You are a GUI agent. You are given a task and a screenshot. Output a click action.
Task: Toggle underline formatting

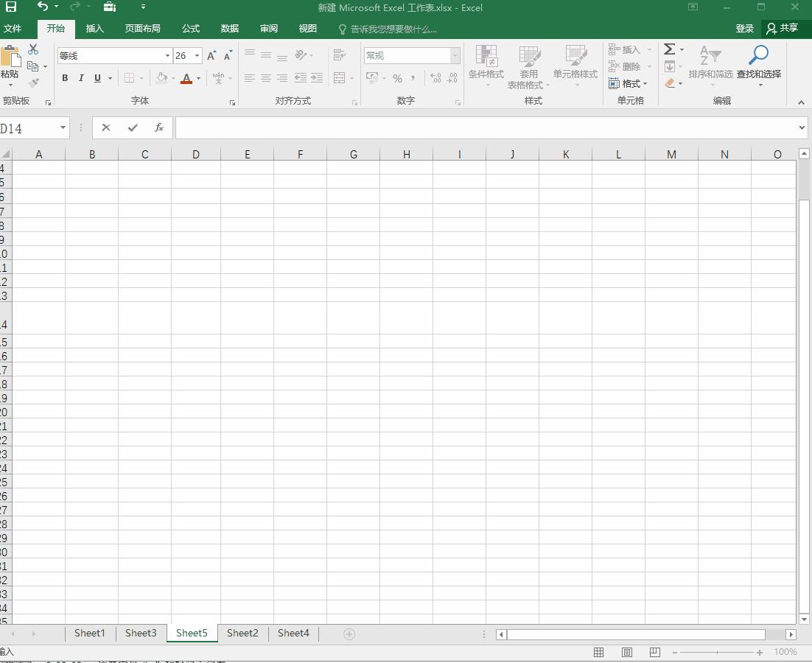(x=97, y=78)
